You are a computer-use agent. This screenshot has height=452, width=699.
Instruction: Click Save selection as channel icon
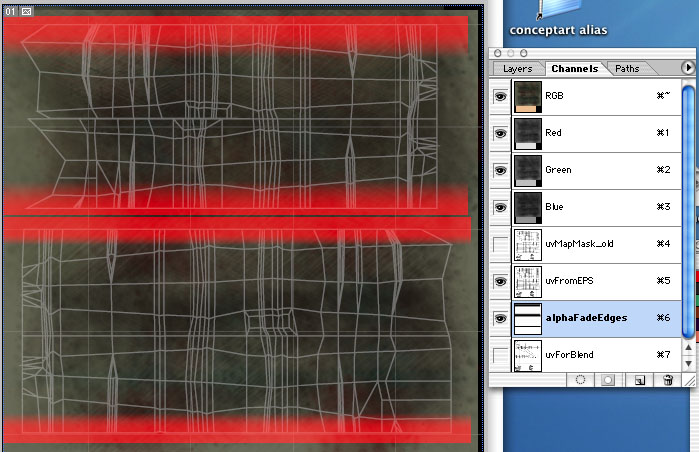[606, 380]
